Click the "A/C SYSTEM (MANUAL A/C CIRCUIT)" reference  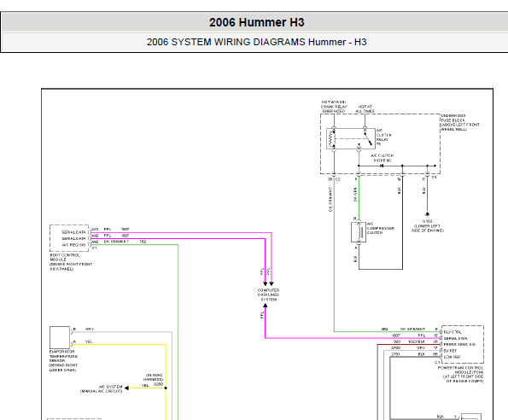pyautogui.click(x=102, y=389)
